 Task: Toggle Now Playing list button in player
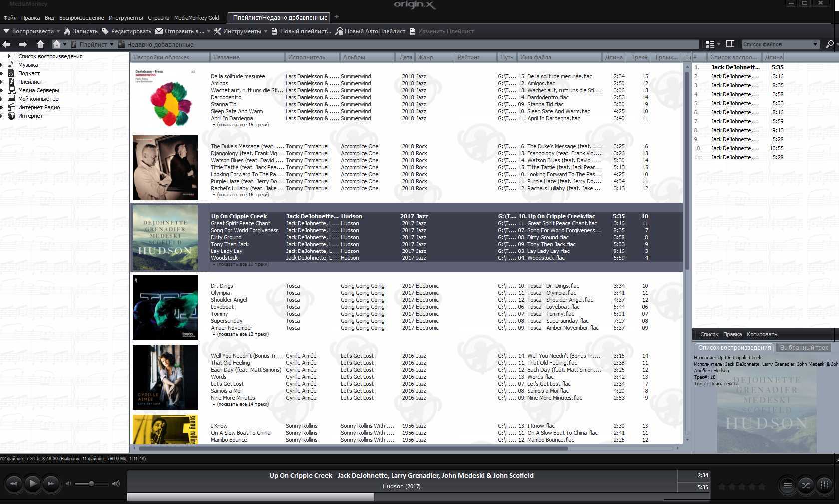pyautogui.click(x=787, y=485)
